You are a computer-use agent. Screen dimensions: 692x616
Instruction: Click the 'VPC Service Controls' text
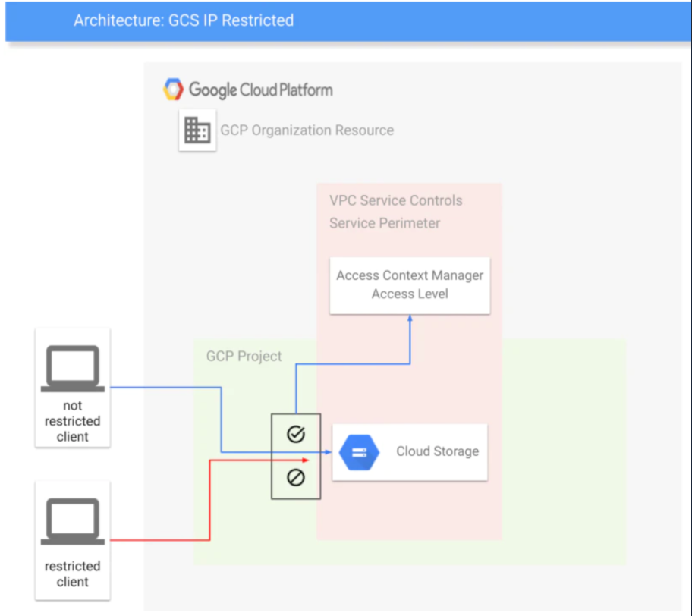tap(396, 200)
